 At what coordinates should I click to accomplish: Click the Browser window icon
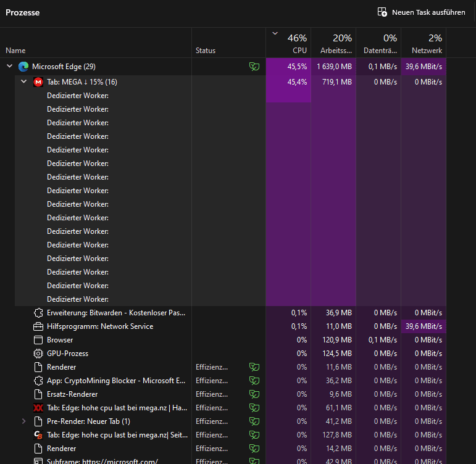point(38,340)
